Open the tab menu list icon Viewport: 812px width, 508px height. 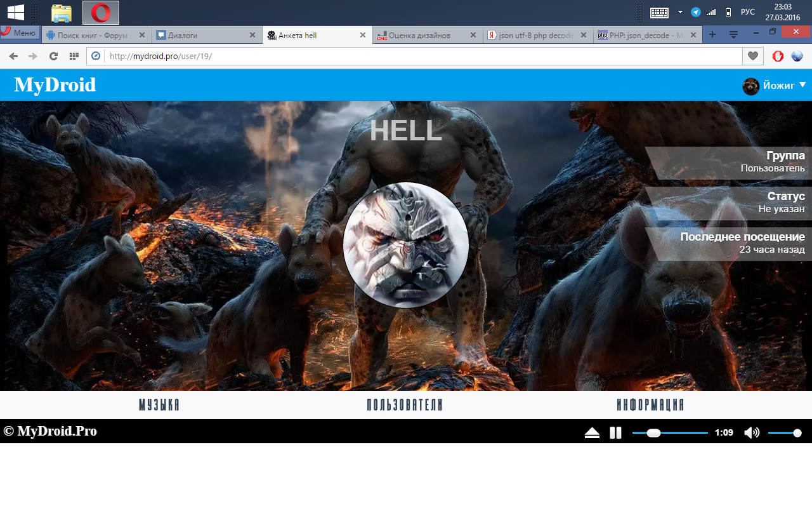click(733, 35)
